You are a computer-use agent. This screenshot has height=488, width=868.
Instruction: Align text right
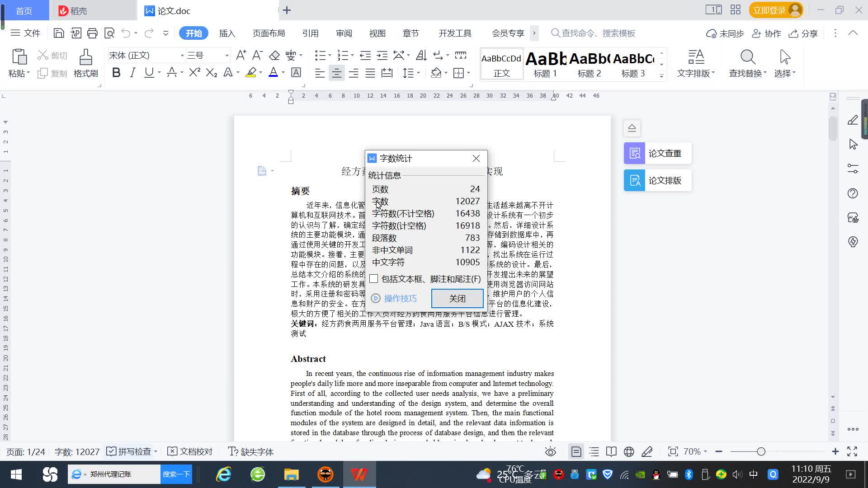[x=354, y=73]
